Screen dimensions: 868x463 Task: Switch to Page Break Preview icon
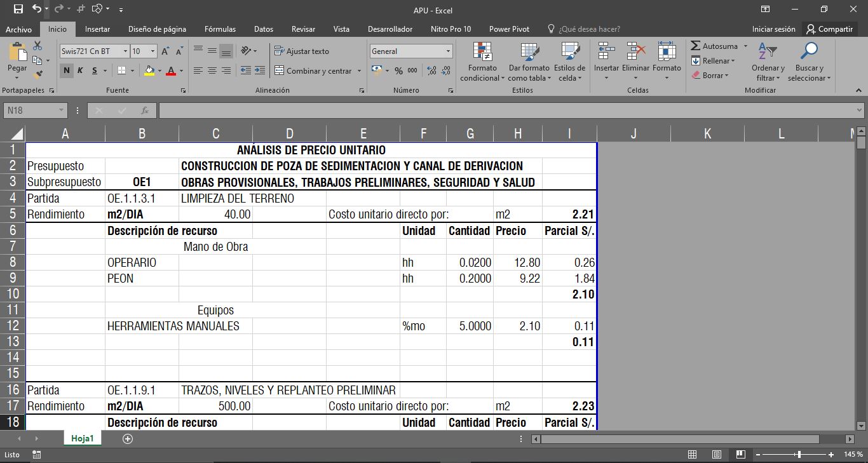click(x=740, y=455)
